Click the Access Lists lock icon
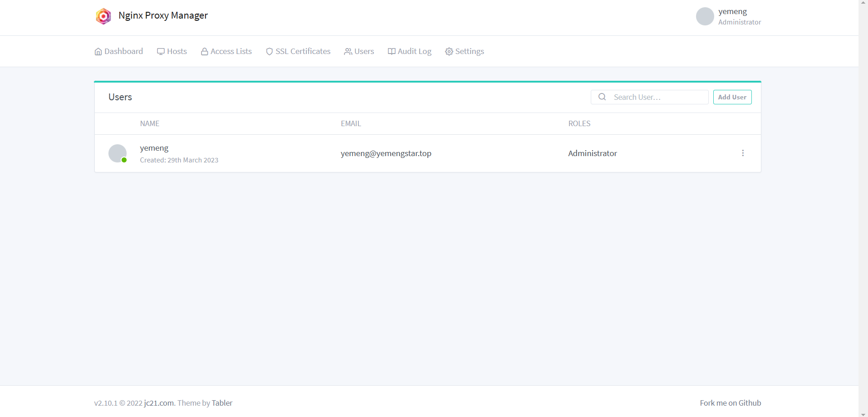868x417 pixels. [x=205, y=52]
